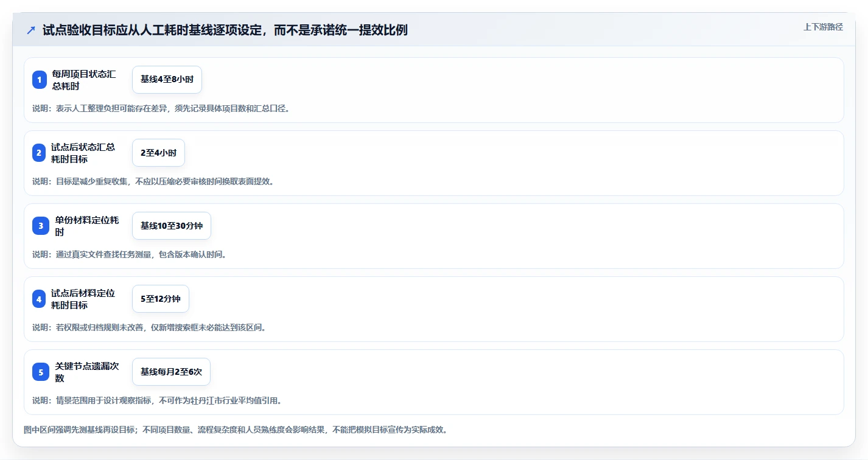Click the 试点后材料定位耗时目标 heading
The height and width of the screenshot is (460, 868).
[x=83, y=299]
